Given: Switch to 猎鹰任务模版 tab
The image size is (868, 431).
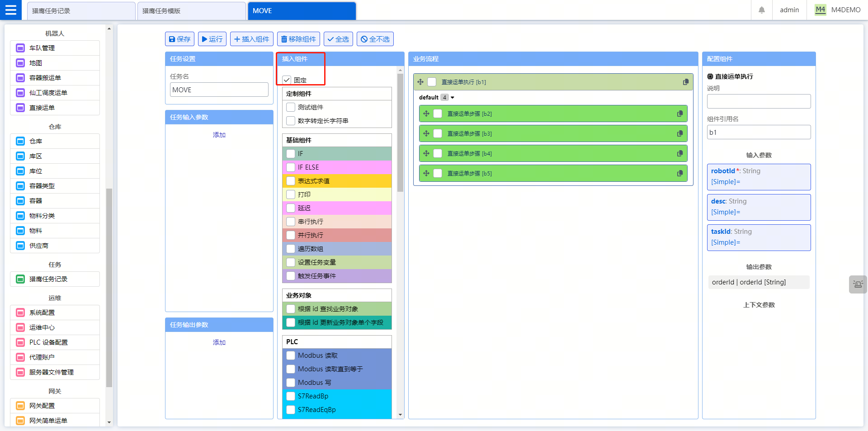Looking at the screenshot, I should tap(192, 11).
